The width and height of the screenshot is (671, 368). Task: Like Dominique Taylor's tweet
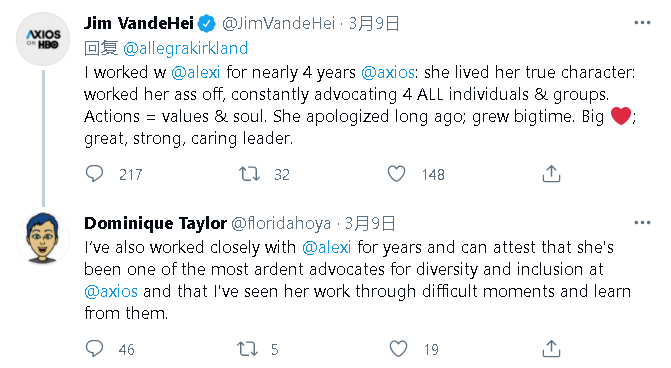pyautogui.click(x=398, y=349)
